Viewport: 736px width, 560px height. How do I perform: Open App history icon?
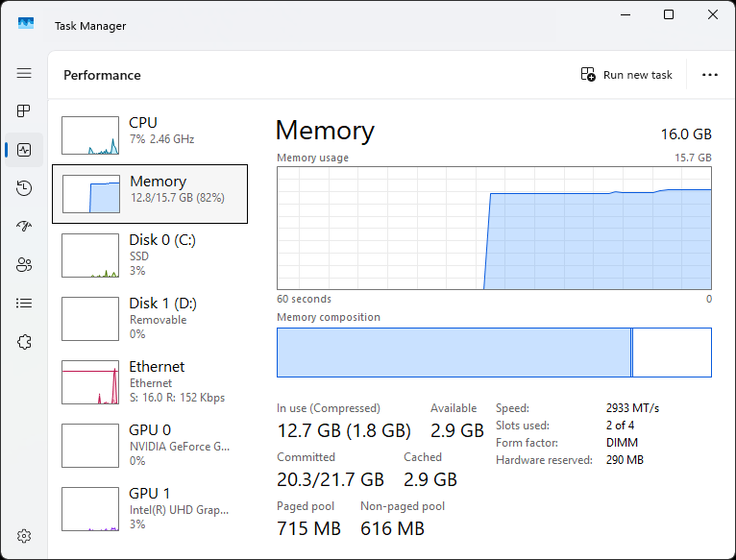[24, 188]
